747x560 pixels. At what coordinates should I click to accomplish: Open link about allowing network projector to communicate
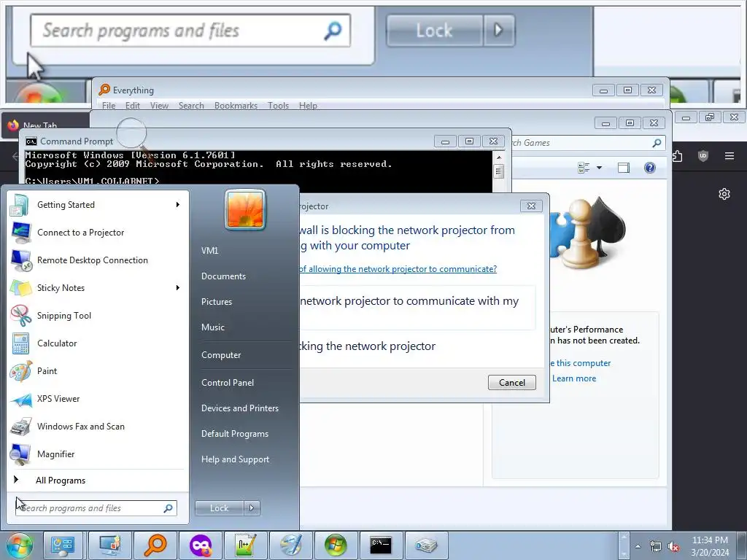398,269
